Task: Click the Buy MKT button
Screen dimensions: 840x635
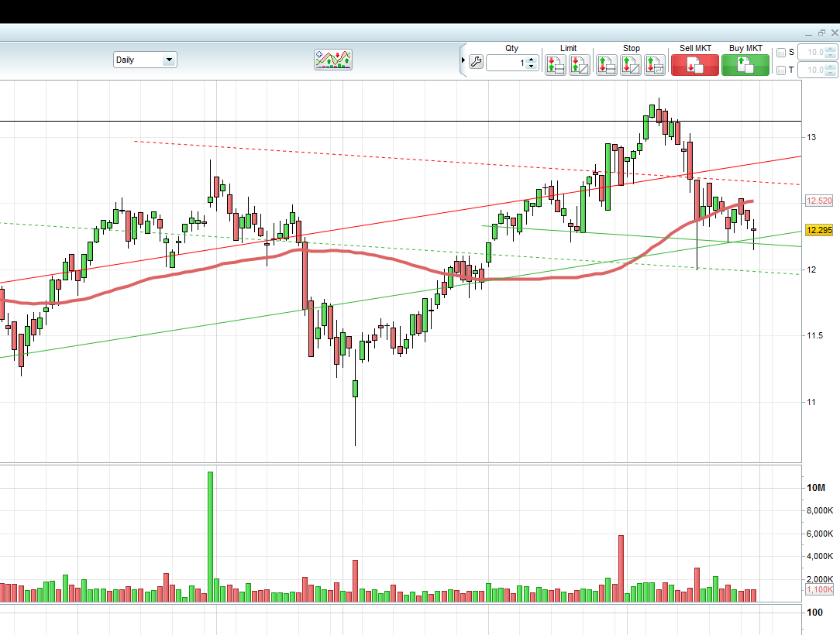Action: click(745, 65)
